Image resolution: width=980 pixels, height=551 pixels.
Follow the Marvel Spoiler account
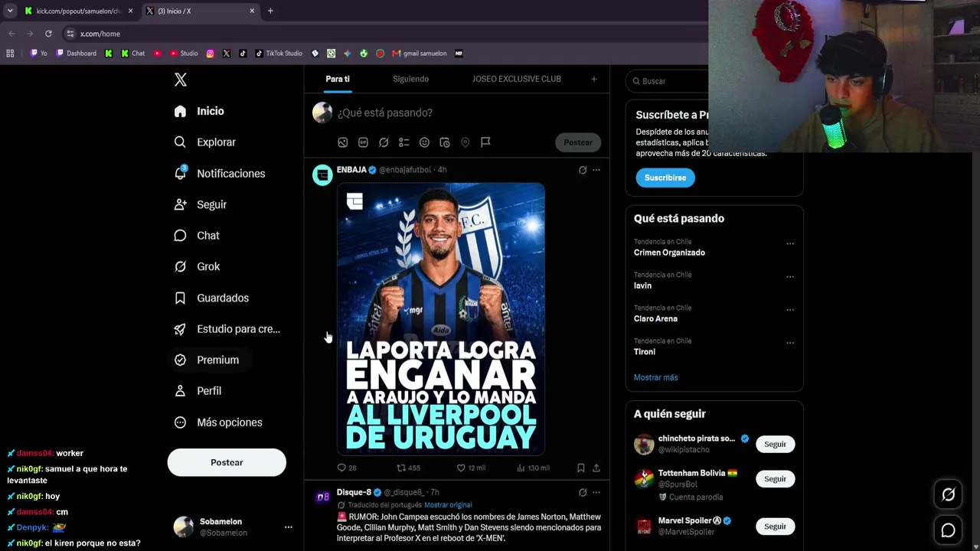775,527
